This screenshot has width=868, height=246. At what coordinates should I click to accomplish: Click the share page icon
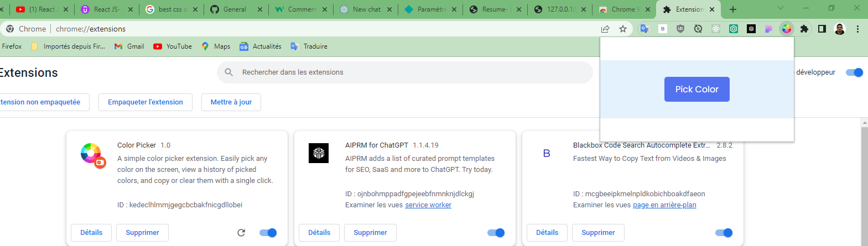pyautogui.click(x=605, y=29)
